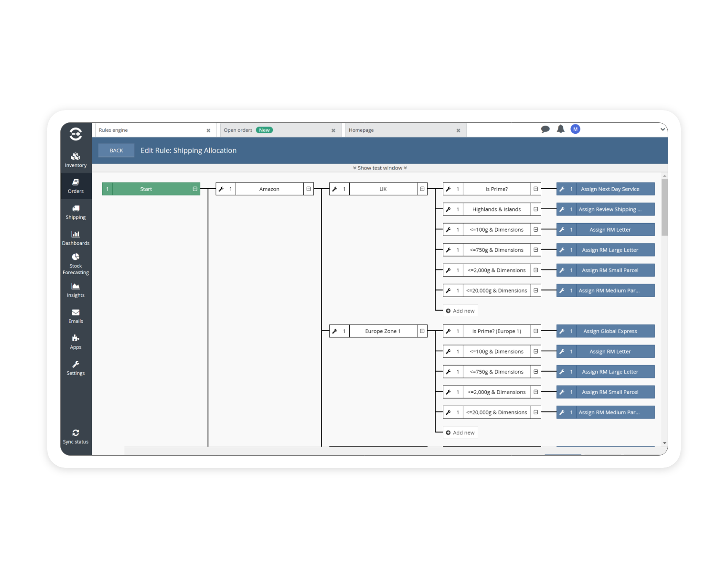This screenshot has height=578, width=728.
Task: Click the wrench icon on the Amazon node
Action: pos(222,189)
